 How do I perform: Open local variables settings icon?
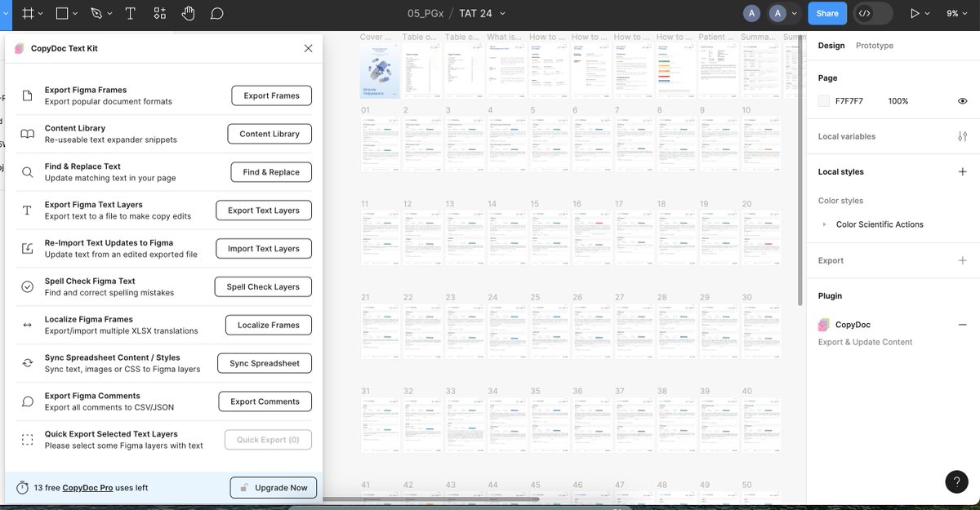point(962,136)
